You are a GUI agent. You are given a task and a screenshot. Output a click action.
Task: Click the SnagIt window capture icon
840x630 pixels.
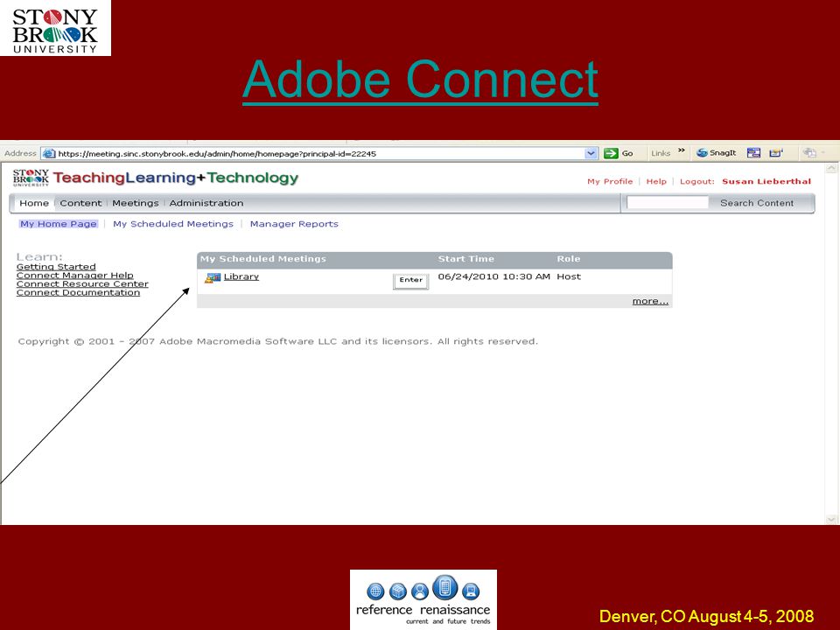point(753,152)
